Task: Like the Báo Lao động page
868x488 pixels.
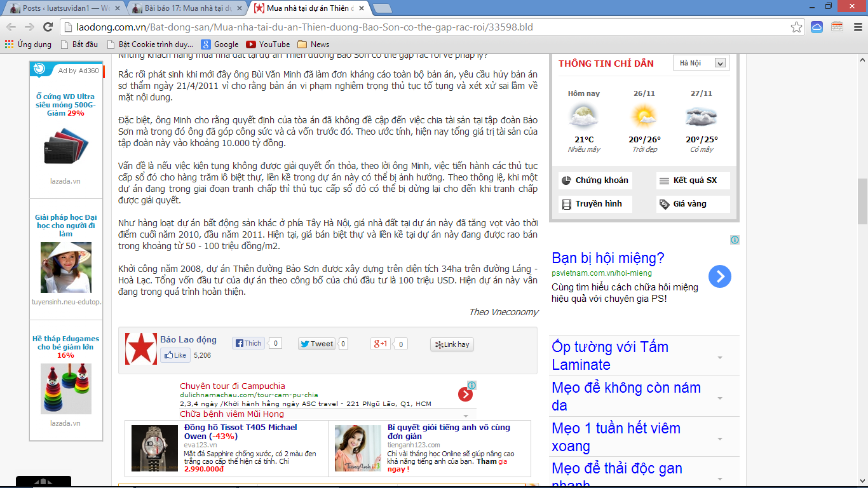Action: click(175, 355)
